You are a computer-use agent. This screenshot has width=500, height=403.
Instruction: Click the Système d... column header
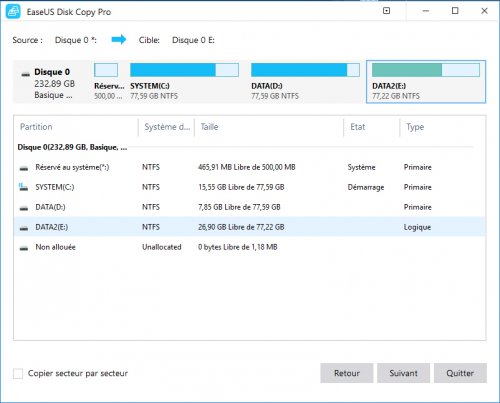(x=167, y=127)
